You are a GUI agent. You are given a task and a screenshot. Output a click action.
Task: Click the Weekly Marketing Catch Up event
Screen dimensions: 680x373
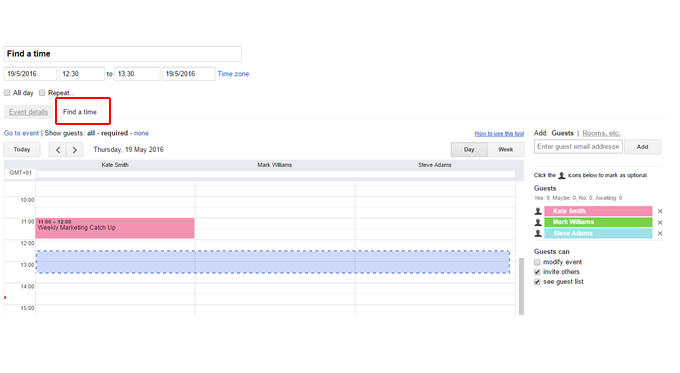click(x=115, y=228)
